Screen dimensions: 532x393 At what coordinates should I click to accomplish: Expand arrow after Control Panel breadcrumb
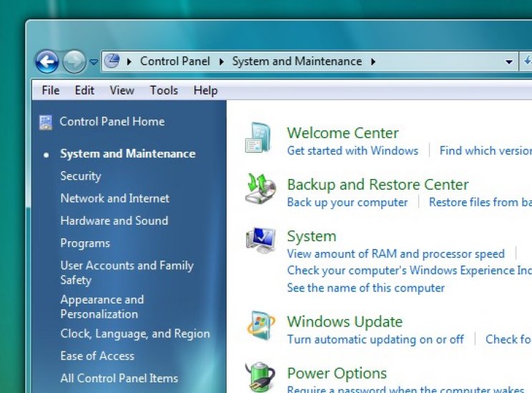coord(221,62)
